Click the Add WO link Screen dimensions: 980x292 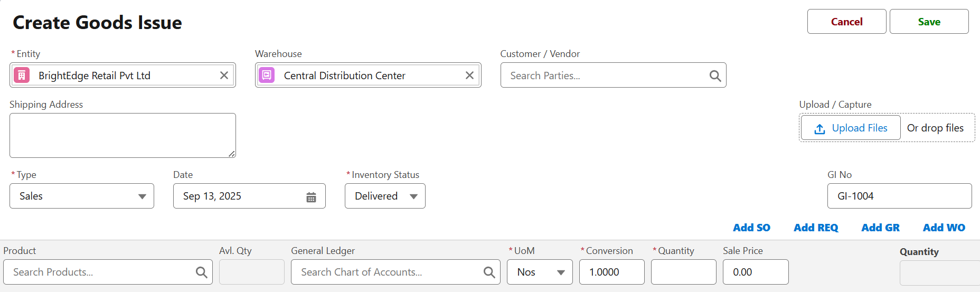pos(944,228)
